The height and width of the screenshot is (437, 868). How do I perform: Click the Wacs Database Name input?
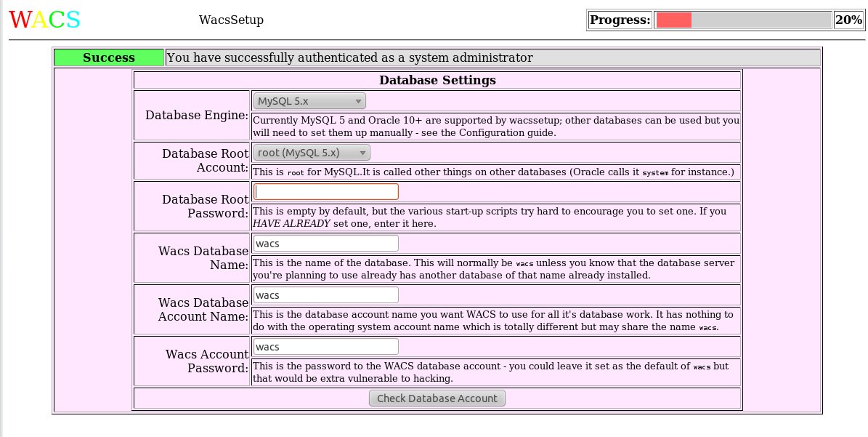[x=326, y=243]
